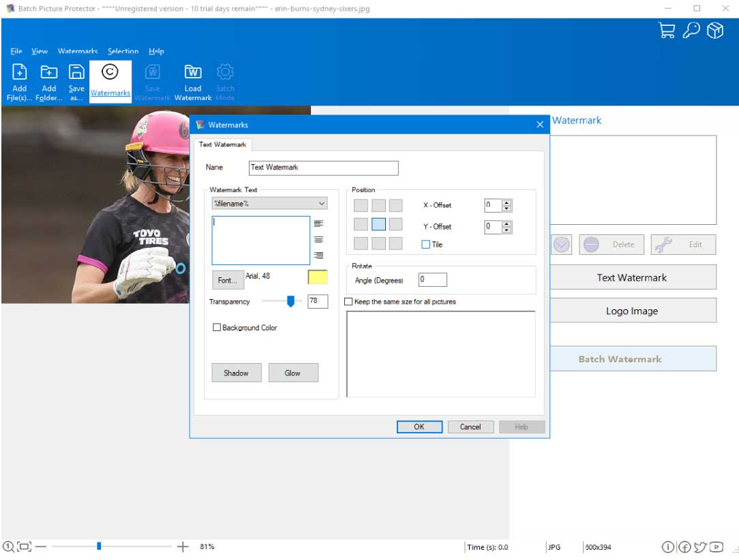Click the Font... button

(227, 280)
